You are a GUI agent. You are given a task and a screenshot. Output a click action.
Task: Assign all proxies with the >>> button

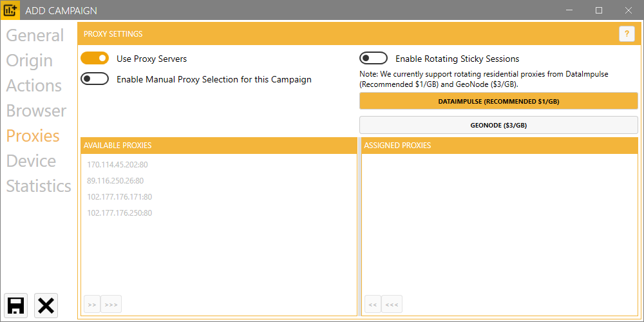coord(111,304)
